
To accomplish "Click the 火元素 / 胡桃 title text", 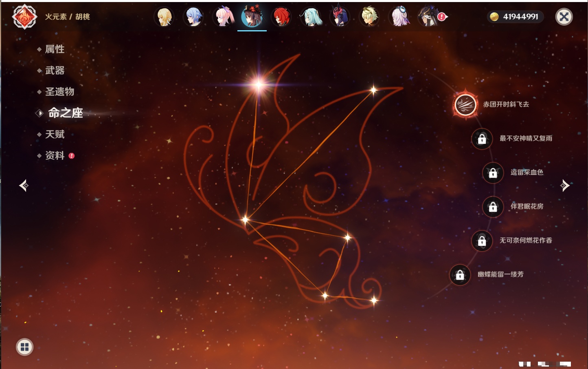I will (x=68, y=17).
